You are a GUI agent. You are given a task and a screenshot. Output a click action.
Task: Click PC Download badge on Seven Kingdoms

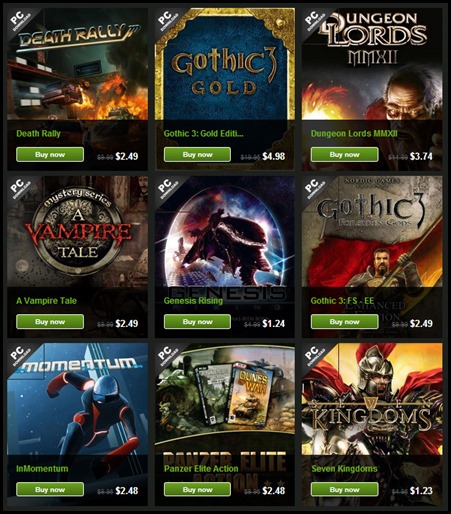click(315, 356)
